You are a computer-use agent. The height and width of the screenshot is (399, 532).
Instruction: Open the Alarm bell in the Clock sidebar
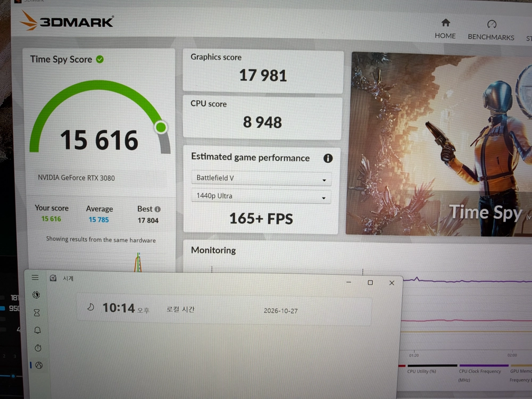[37, 330]
